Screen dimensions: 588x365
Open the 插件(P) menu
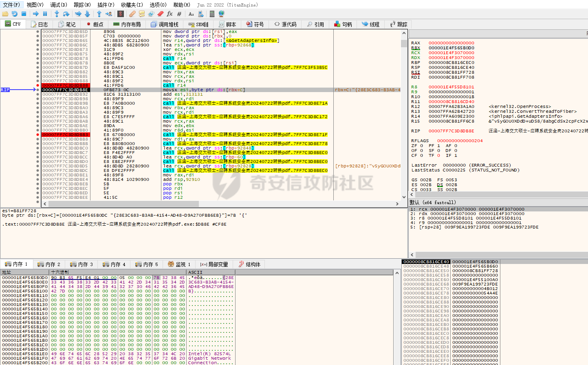click(x=106, y=5)
